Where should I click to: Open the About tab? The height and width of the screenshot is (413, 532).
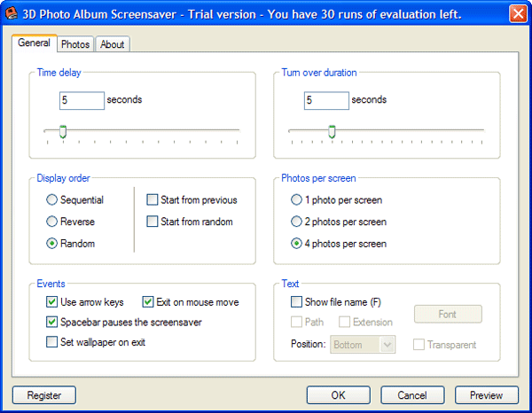pos(112,44)
